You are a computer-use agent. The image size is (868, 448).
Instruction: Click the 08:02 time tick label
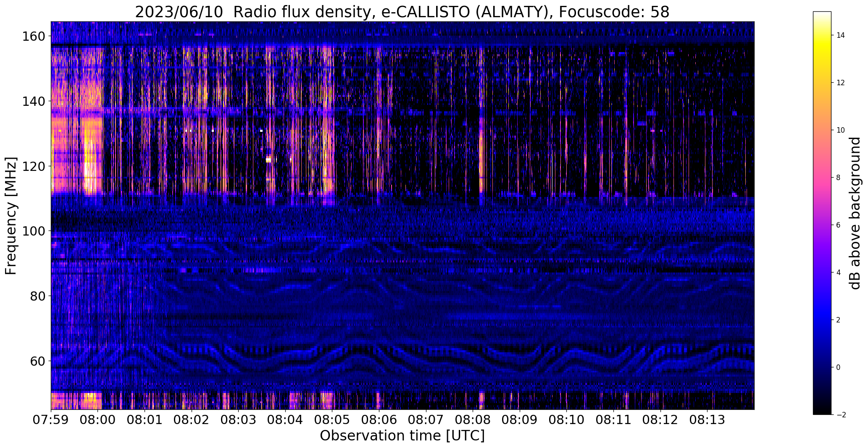pos(192,420)
